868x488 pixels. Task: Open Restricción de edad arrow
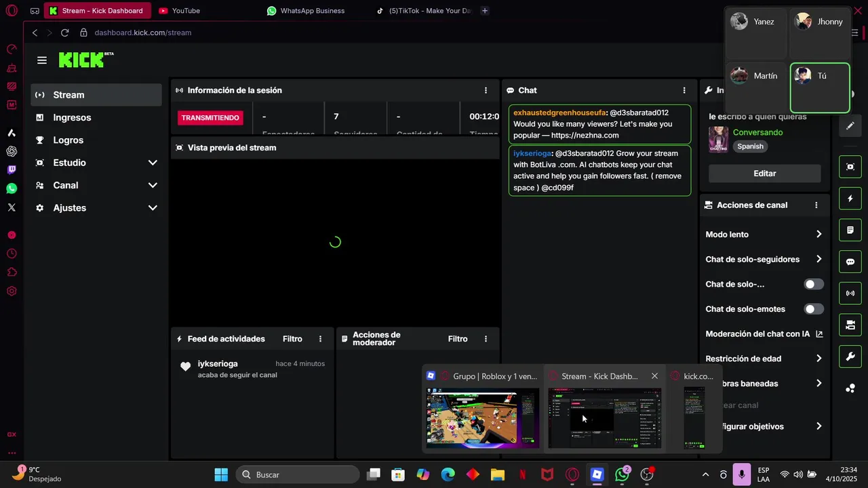(x=818, y=359)
